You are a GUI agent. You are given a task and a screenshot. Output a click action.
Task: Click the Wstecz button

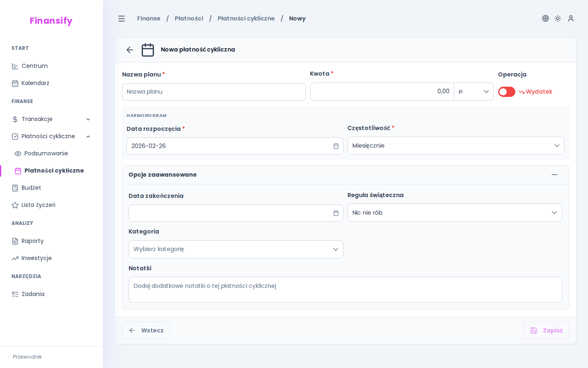[x=146, y=330]
